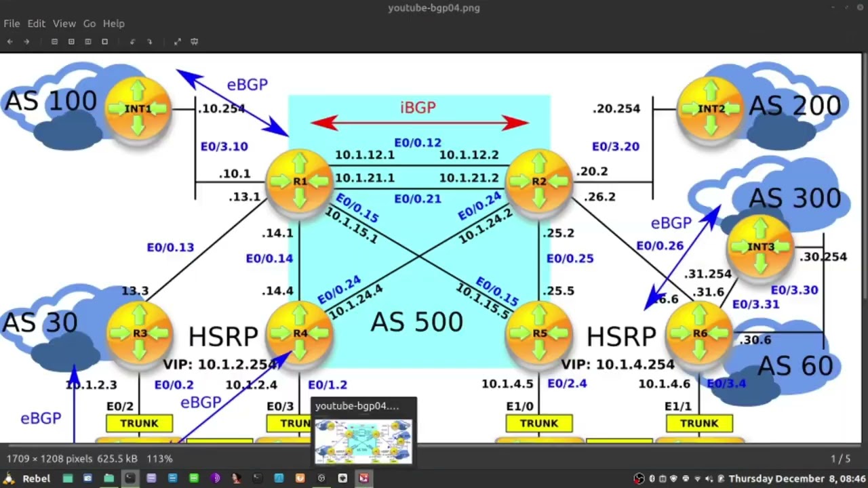Image resolution: width=868 pixels, height=488 pixels.
Task: Click the youtube-bgp04 window preview thumbnail
Action: (363, 441)
